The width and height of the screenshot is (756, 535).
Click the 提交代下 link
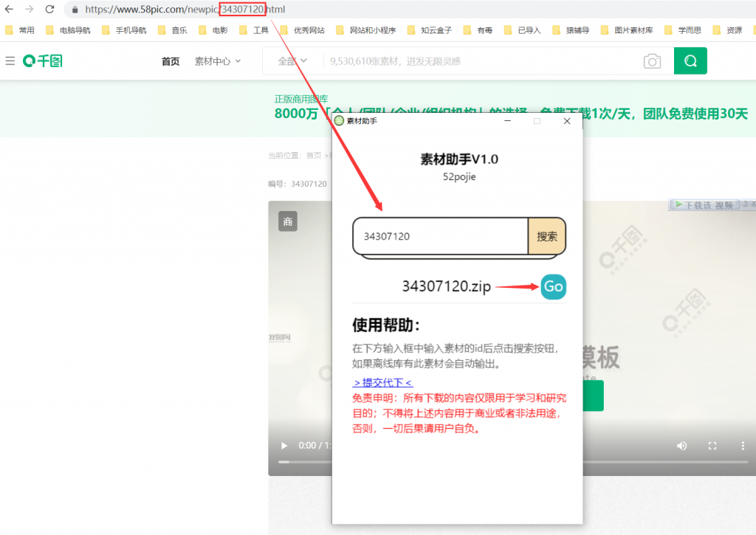382,382
